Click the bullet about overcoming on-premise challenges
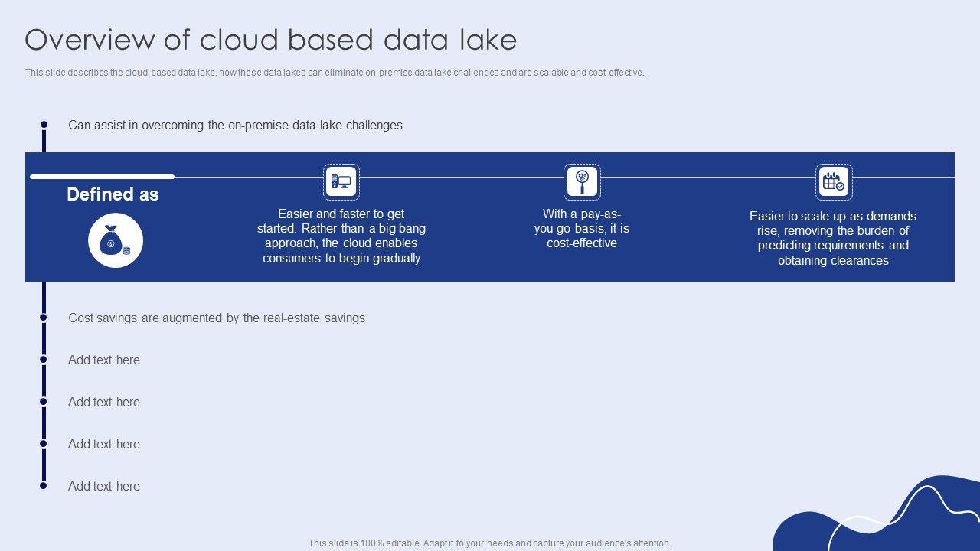 coord(235,125)
